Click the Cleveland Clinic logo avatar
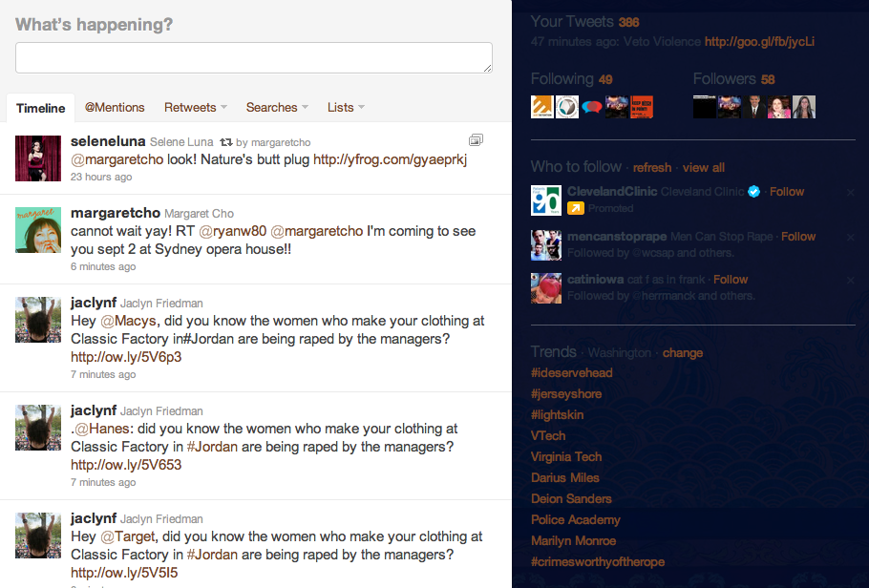Viewport: 869px width, 588px height. pos(546,200)
